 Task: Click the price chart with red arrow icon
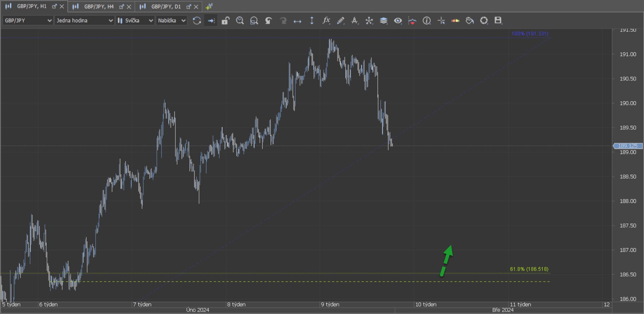tap(412, 21)
